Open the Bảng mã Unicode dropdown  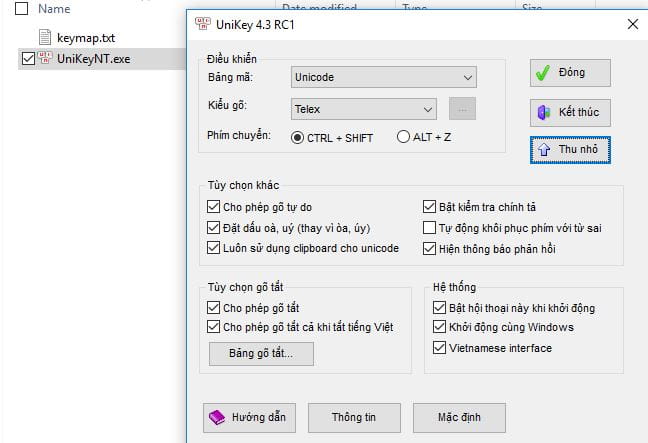pos(384,77)
